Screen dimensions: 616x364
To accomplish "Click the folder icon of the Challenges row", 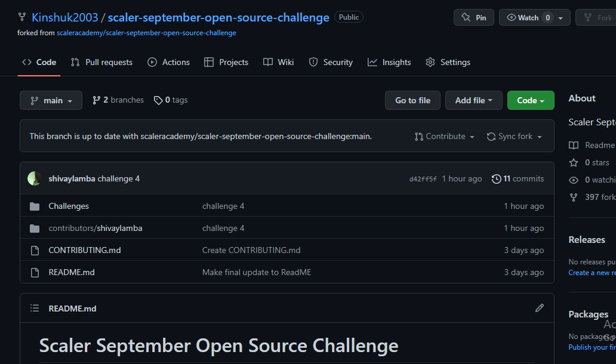I will pos(35,206).
